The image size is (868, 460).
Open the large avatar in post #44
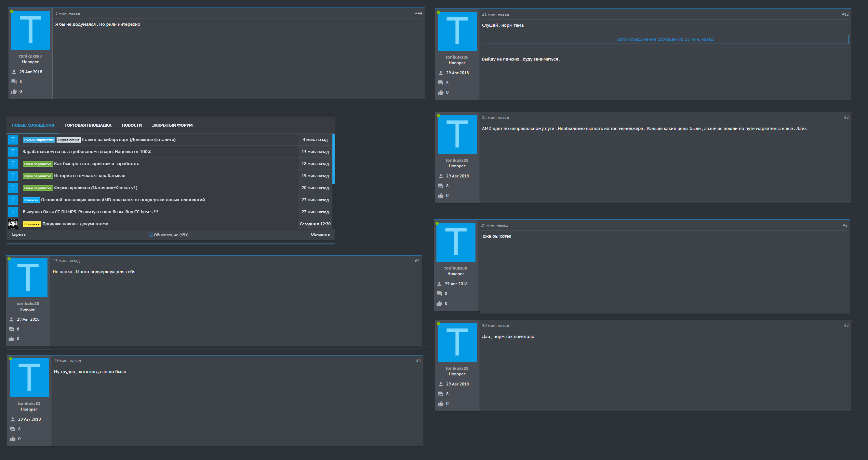30,30
